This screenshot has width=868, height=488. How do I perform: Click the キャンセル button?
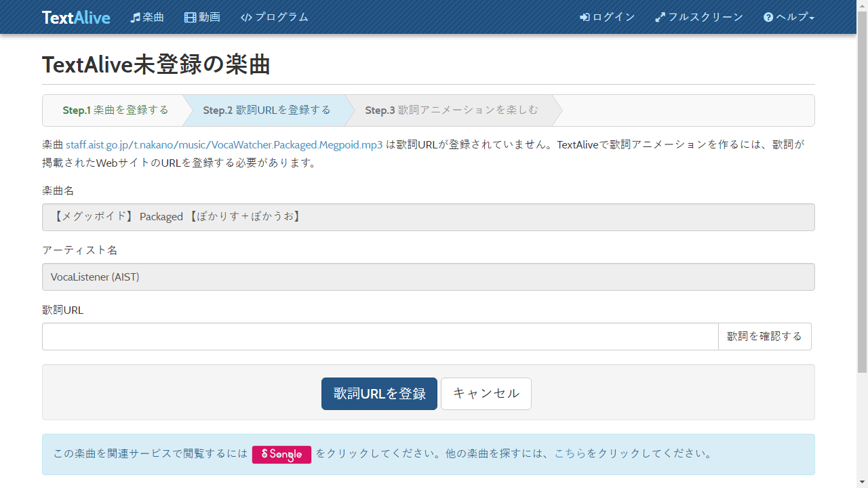coord(486,394)
